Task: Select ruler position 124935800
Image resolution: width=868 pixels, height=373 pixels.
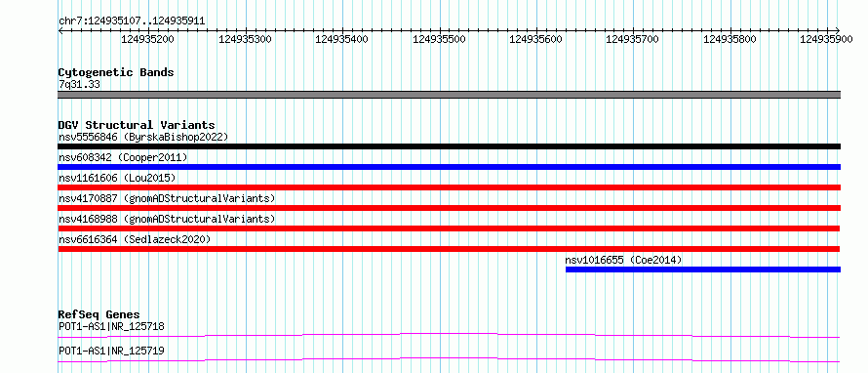Action: 730,39
